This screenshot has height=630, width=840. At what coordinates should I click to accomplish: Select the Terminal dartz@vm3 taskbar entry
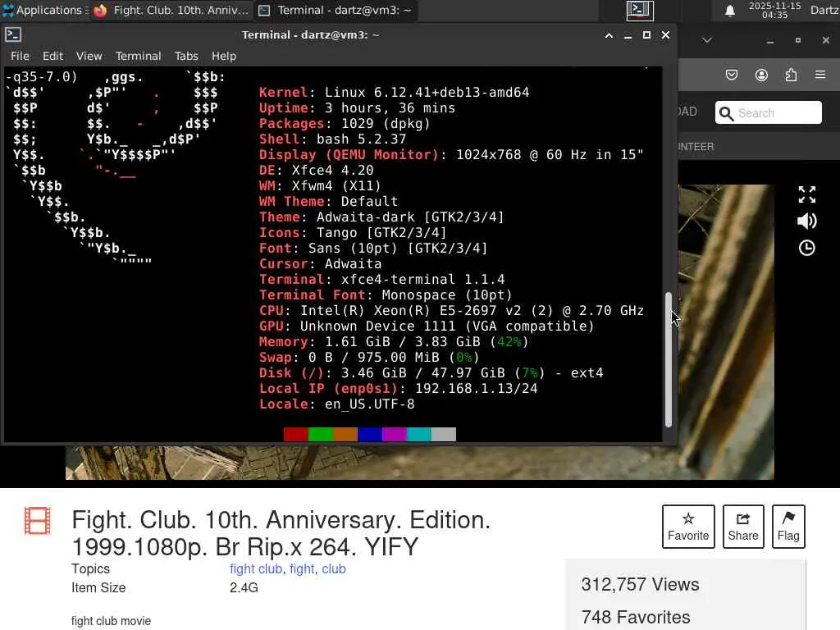(336, 10)
